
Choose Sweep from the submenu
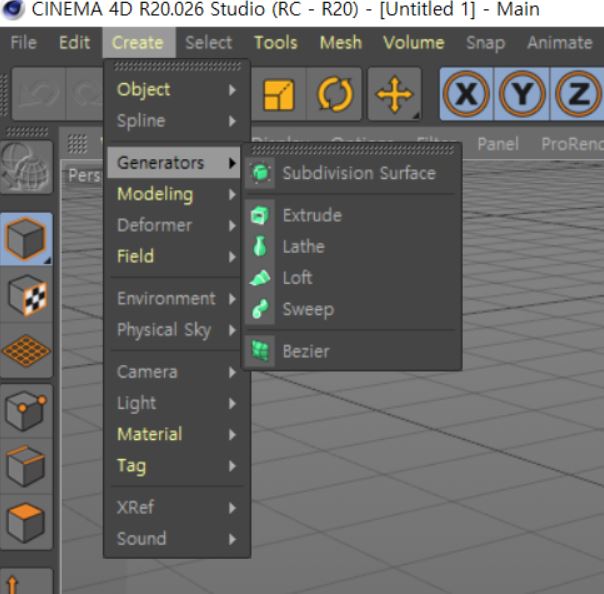353,309
